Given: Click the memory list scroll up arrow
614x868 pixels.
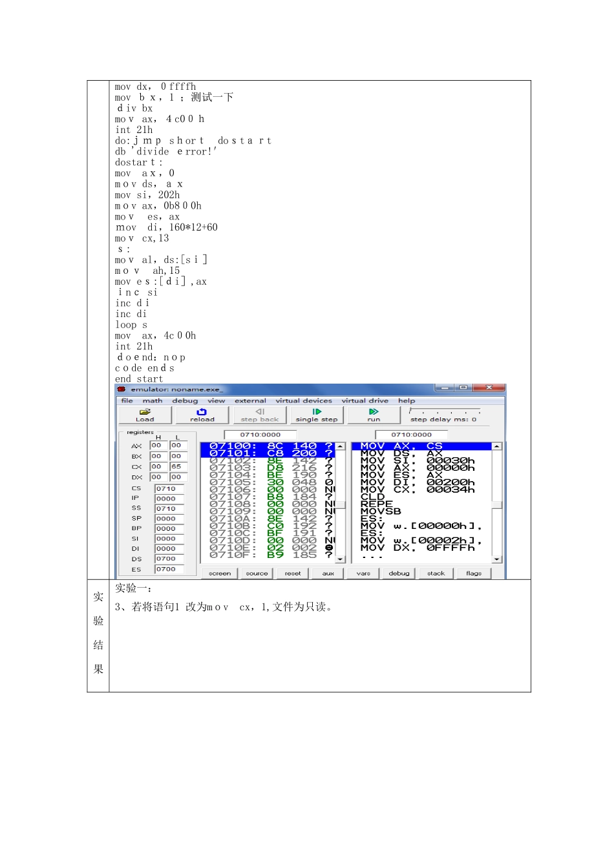Looking at the screenshot, I should (340, 446).
